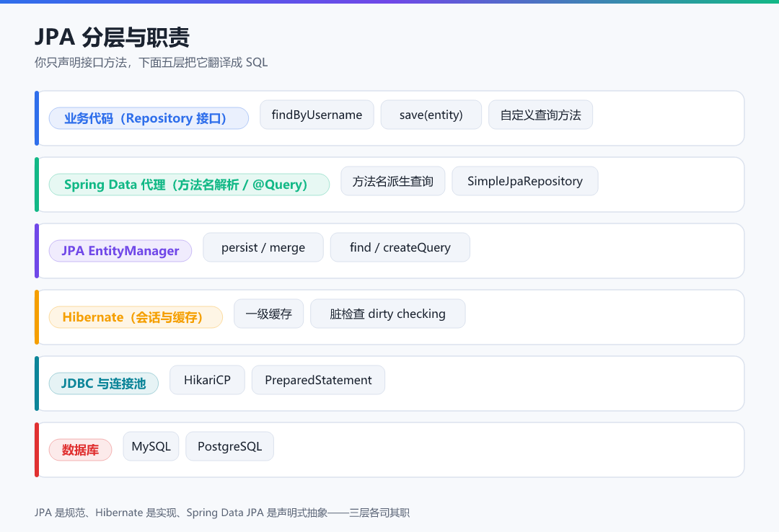This screenshot has width=779, height=532.
Task: Select the findByUsername chip
Action: (317, 115)
